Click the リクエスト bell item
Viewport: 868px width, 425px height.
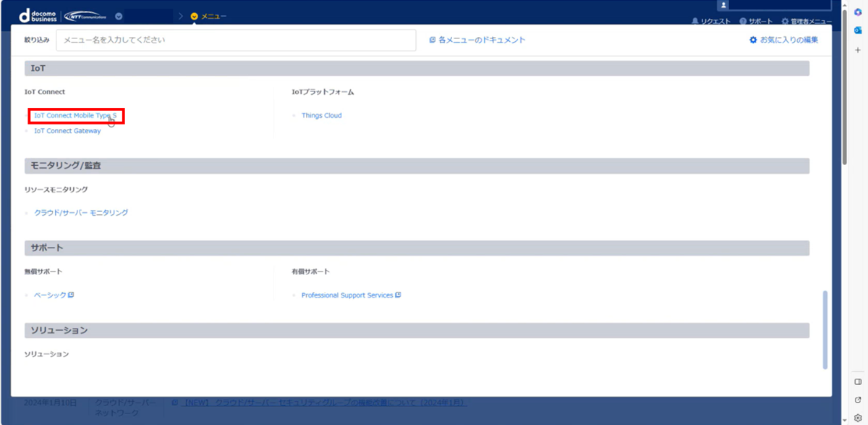[711, 22]
